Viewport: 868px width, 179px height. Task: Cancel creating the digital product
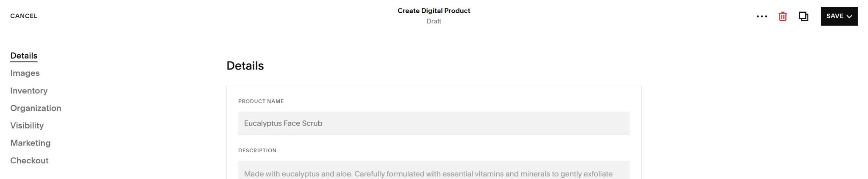pos(24,16)
